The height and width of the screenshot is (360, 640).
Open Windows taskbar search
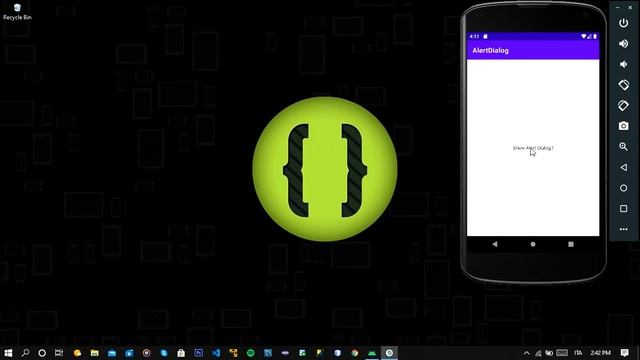click(25, 353)
